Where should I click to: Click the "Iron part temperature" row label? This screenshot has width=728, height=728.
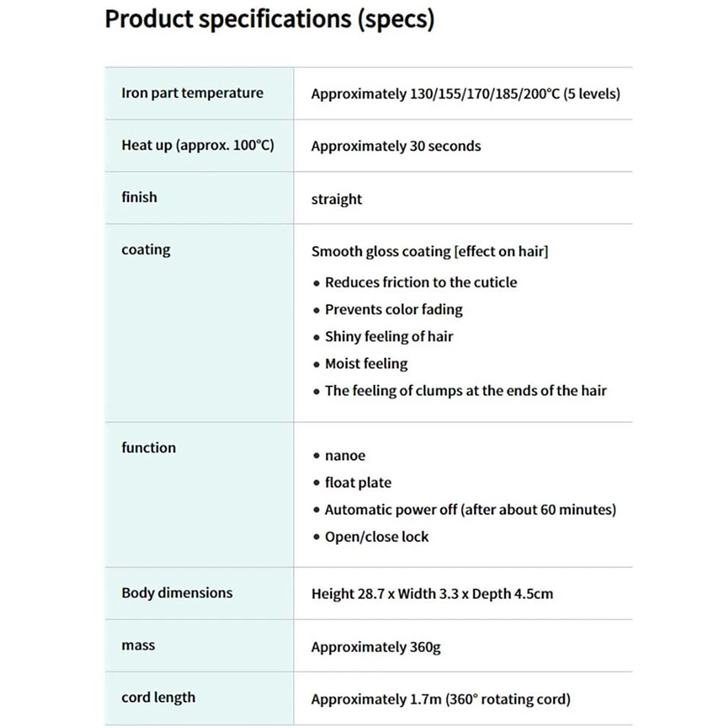(192, 93)
